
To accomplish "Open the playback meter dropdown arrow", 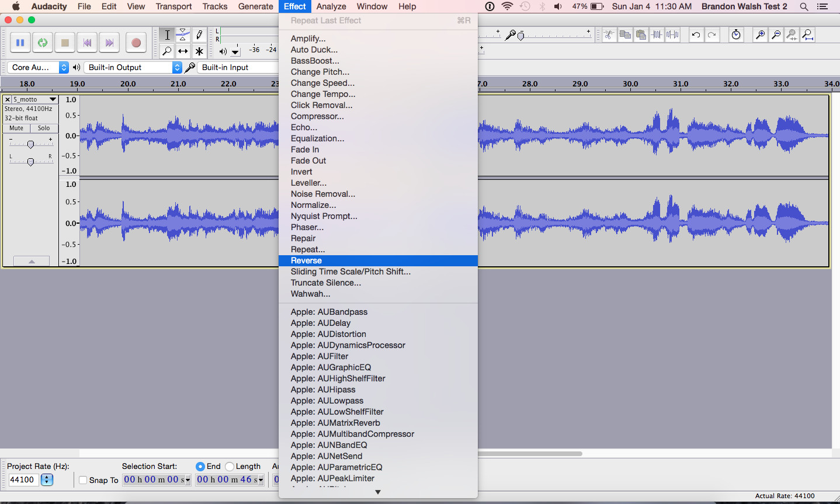I will 235,52.
